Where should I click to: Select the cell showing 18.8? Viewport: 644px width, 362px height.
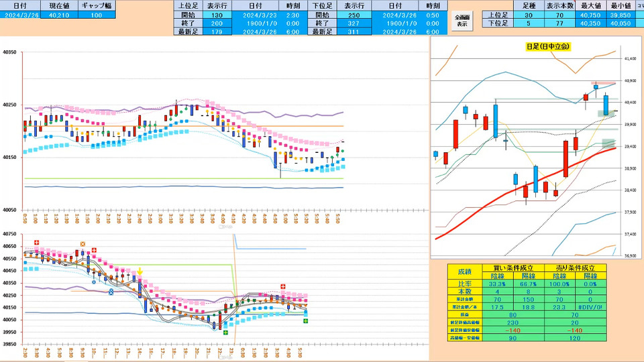[528, 307]
